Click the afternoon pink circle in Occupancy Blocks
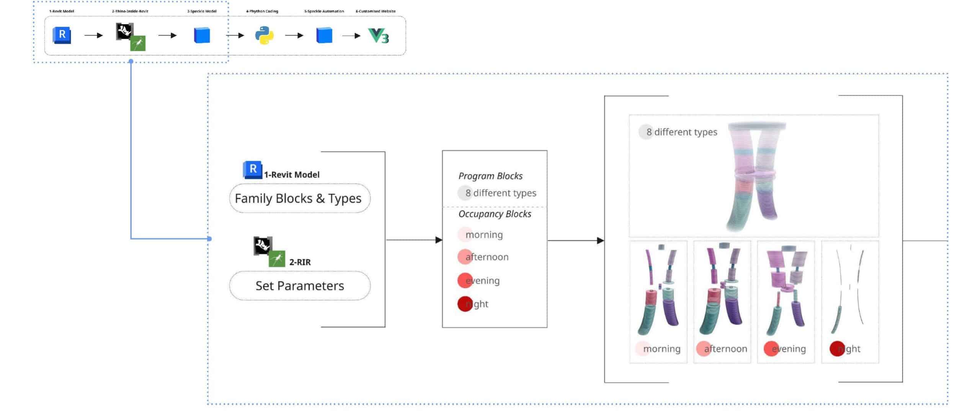The height and width of the screenshot is (420, 980). tap(465, 257)
